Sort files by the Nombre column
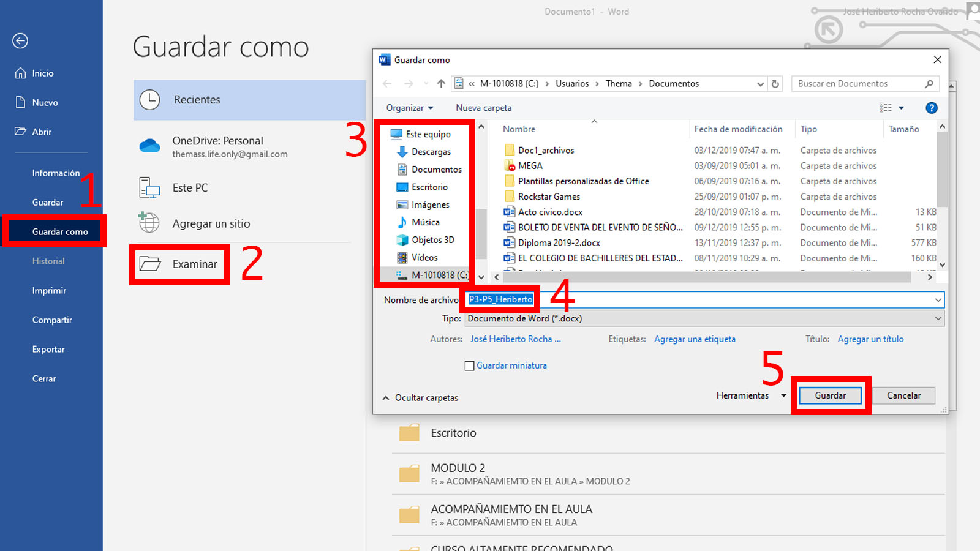980x551 pixels. pos(519,129)
